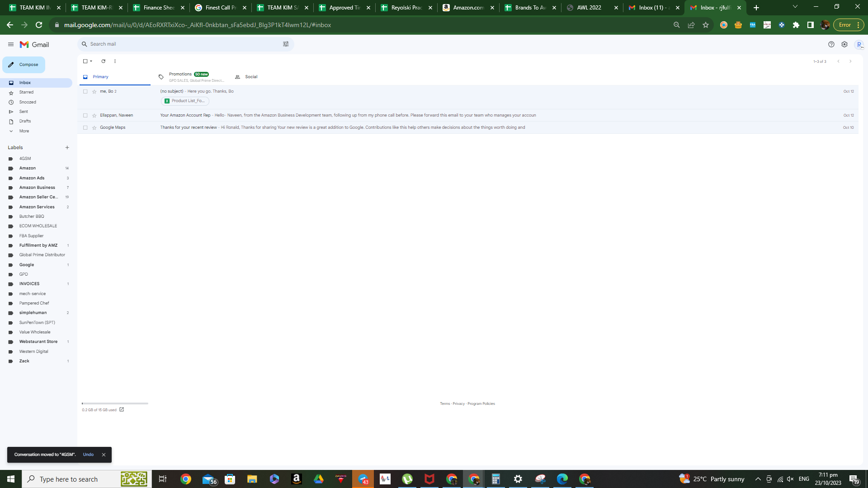Switch to the Amazon.com tab
868x488 pixels.
point(468,8)
